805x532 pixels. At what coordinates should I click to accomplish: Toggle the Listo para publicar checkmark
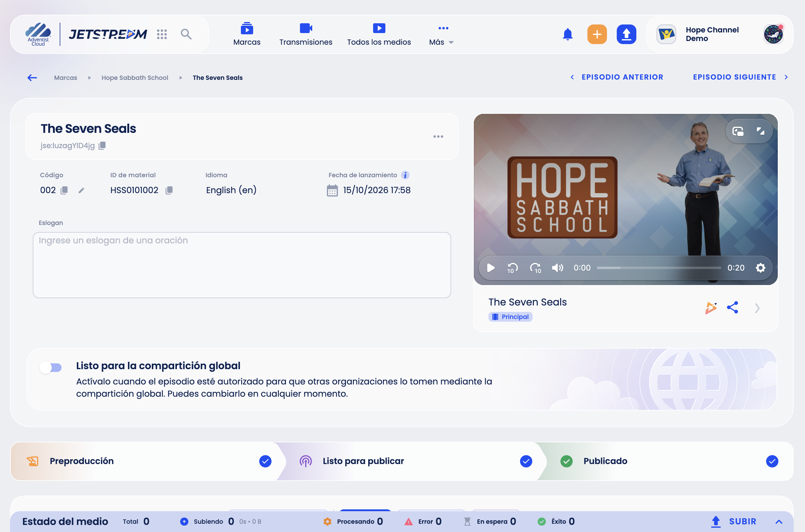tap(526, 461)
